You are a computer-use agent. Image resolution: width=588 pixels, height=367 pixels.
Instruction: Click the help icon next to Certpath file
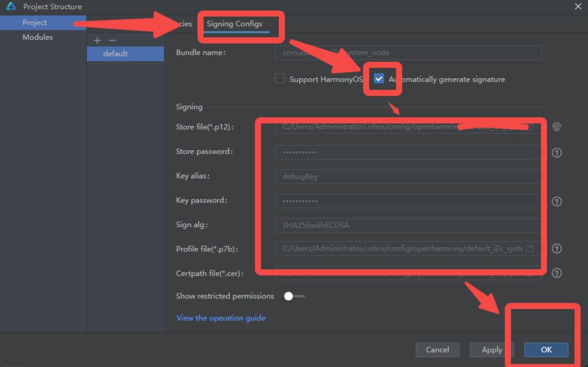tap(556, 273)
